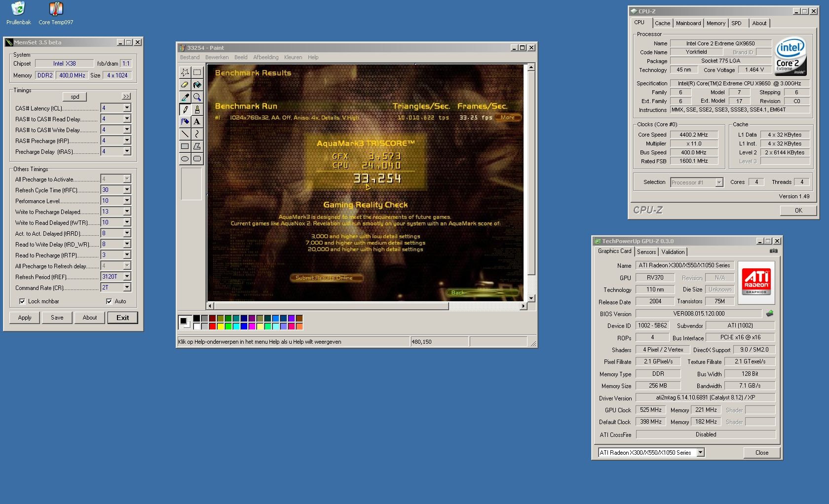Click the Paint horizontal scrollbar thumb
Viewport: 829px width, 504px height.
coord(331,306)
